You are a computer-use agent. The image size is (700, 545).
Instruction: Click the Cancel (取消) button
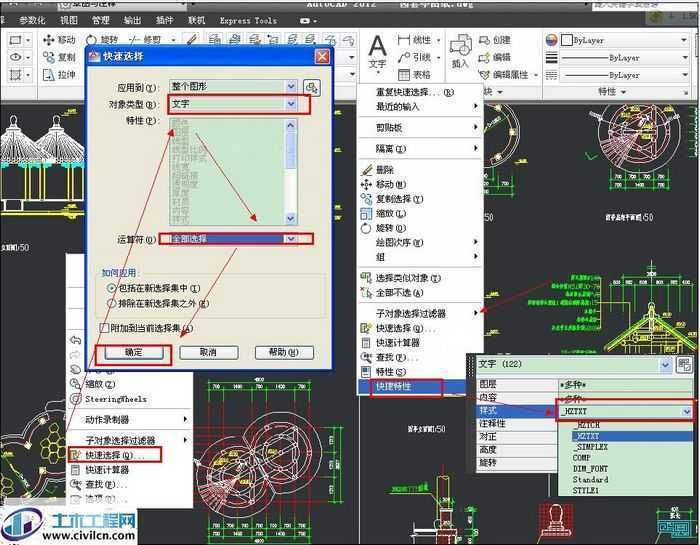[208, 353]
